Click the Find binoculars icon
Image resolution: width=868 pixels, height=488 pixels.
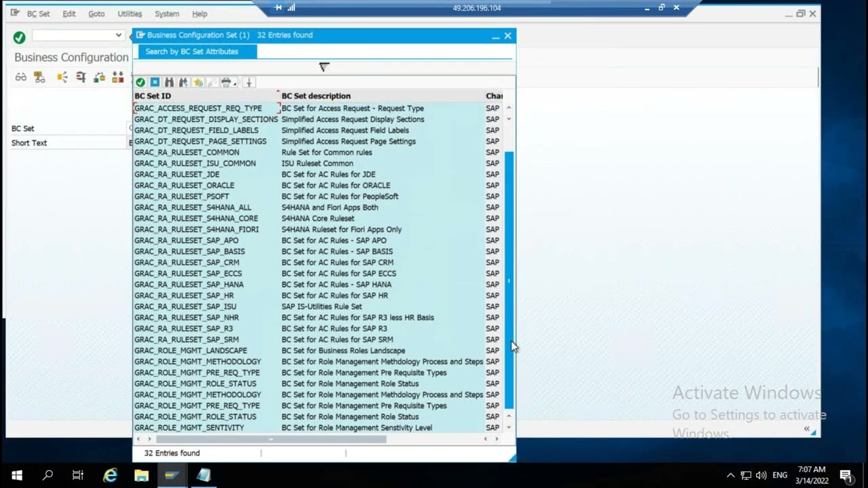169,82
